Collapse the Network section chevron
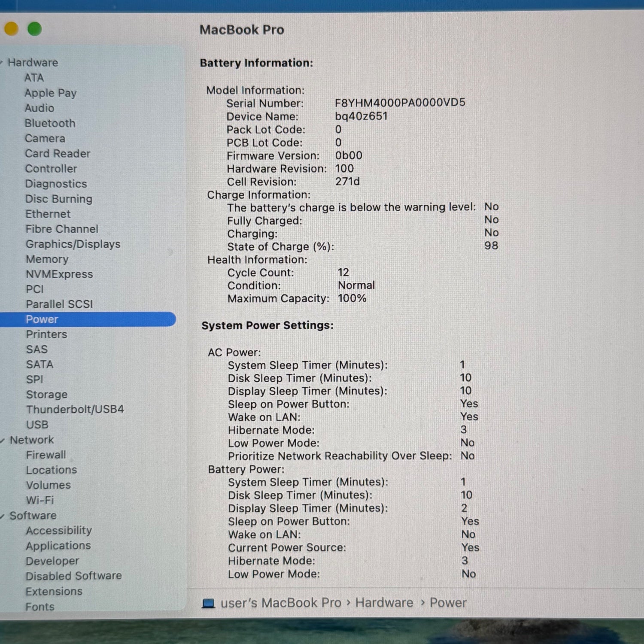The width and height of the screenshot is (644, 644). (3, 440)
